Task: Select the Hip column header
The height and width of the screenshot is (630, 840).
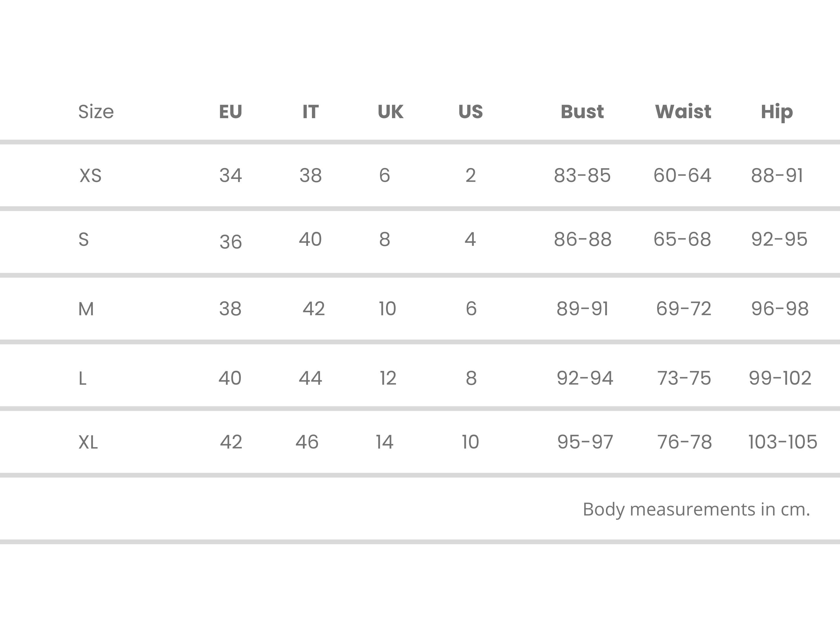Action: point(777,112)
